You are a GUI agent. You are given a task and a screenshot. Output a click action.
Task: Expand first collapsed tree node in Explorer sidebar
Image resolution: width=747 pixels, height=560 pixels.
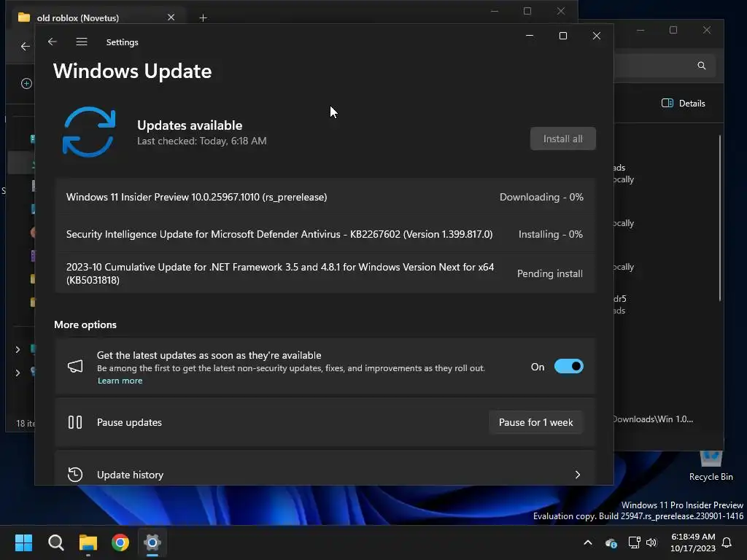coord(18,349)
